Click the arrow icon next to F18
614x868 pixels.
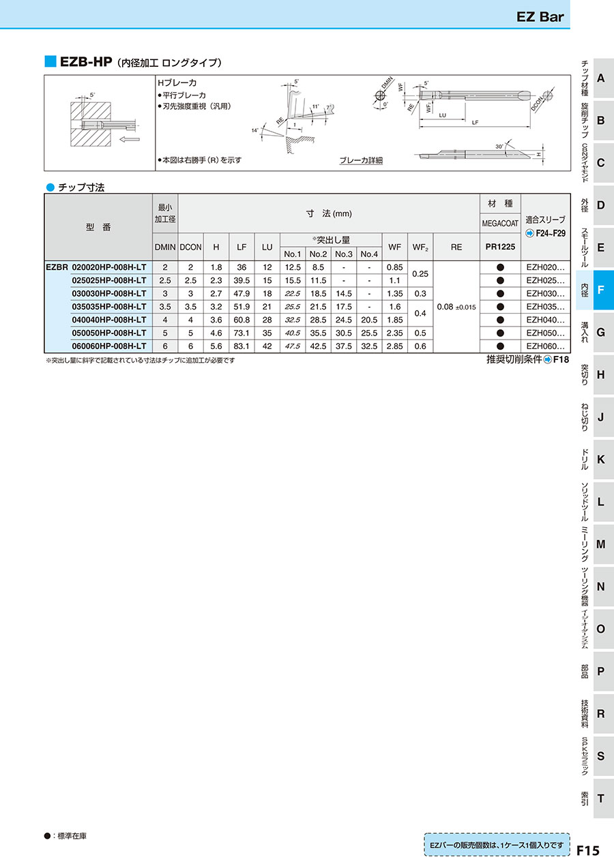pyautogui.click(x=547, y=359)
